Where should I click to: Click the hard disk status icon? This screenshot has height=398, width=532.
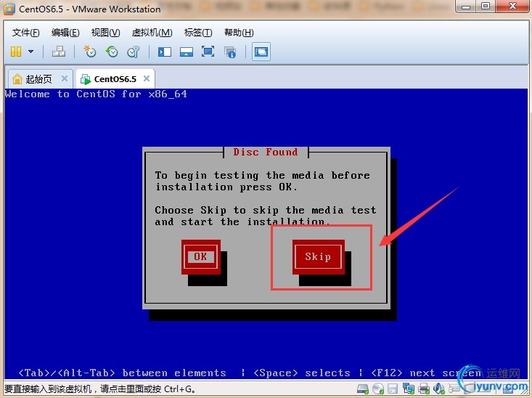pos(363,389)
